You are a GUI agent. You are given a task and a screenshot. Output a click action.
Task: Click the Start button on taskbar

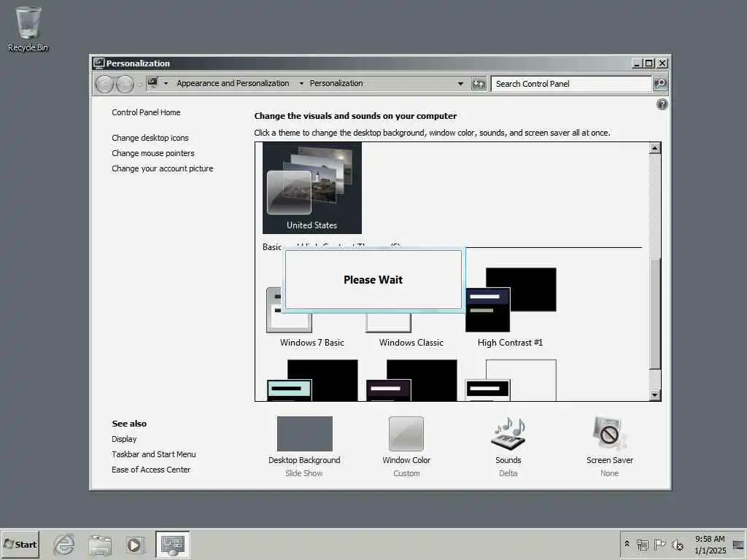20,544
